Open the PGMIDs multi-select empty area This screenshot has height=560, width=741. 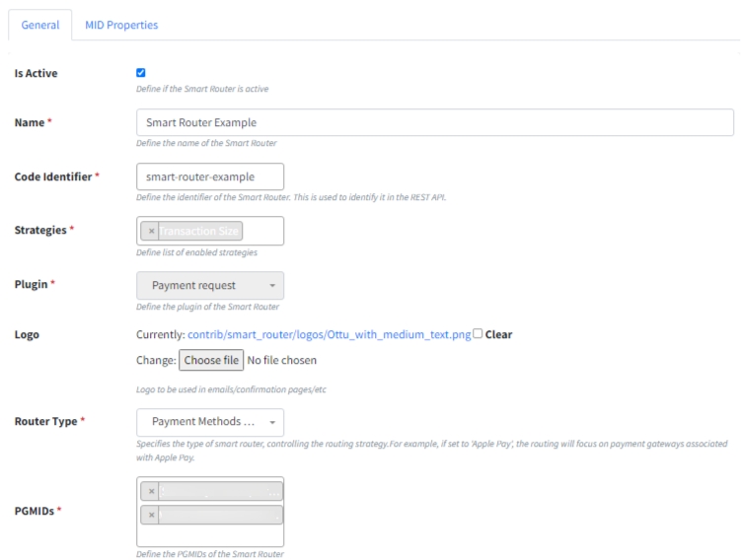tap(209, 535)
